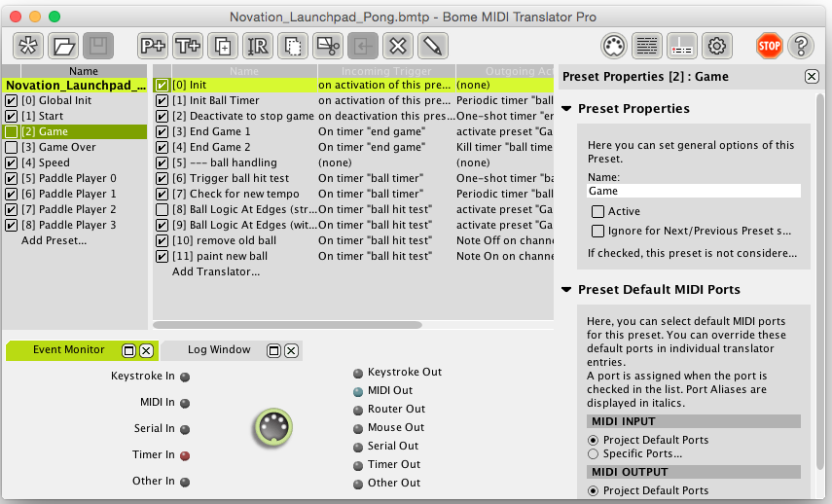Click Add Preset... in preset list
The width and height of the screenshot is (832, 504).
(54, 241)
